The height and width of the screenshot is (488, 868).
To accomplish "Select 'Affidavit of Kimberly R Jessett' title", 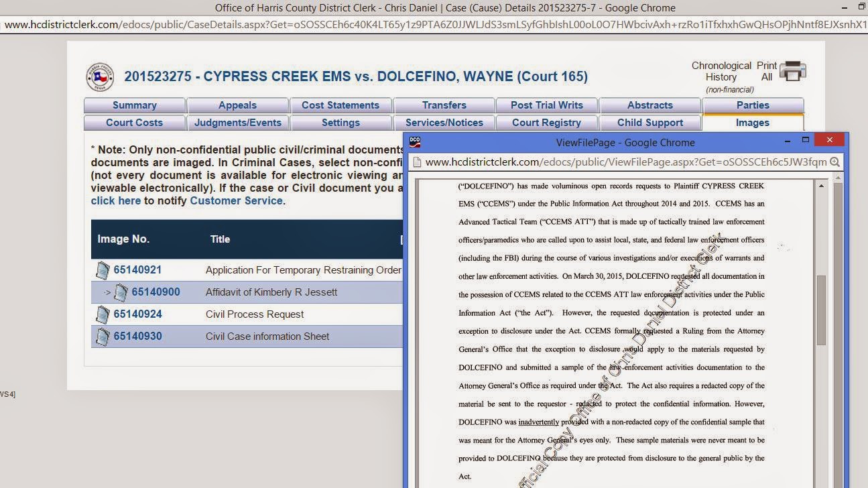I will tap(271, 292).
